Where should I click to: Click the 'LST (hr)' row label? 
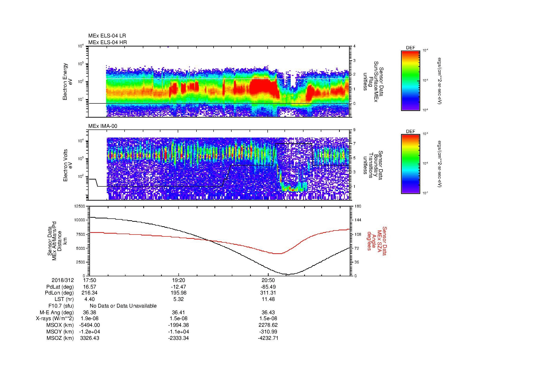pos(64,299)
